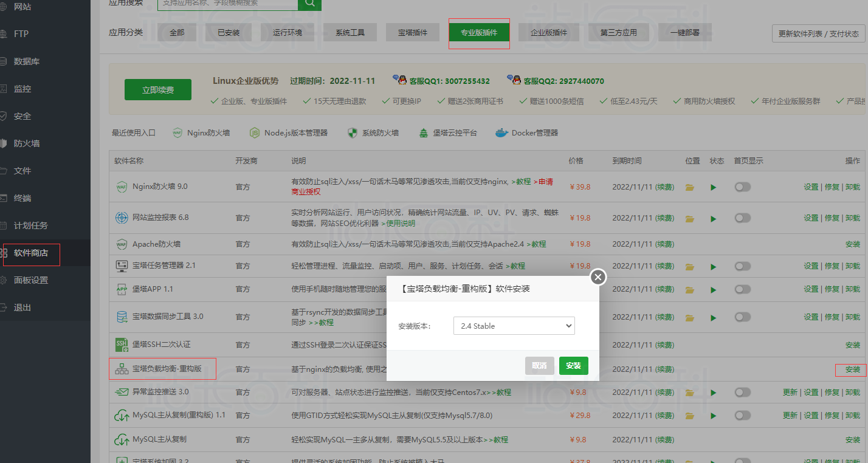The width and height of the screenshot is (868, 463).
Task: Click 取消 to cancel installation
Action: click(539, 366)
